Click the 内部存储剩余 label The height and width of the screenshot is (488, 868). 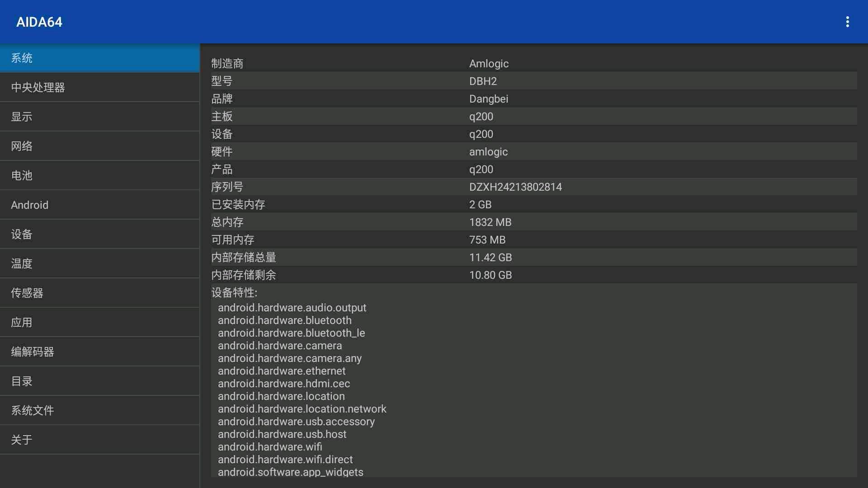coord(244,275)
